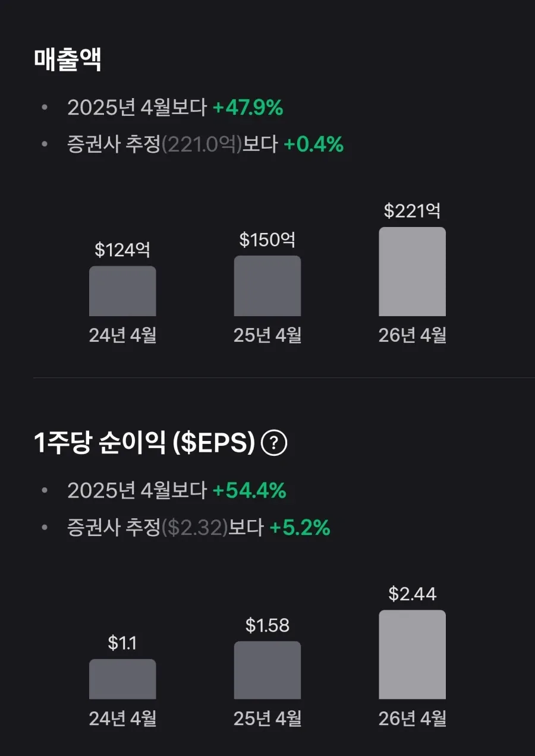This screenshot has height=756, width=535.
Task: Click the 매출액 section heading
Action: [68, 60]
